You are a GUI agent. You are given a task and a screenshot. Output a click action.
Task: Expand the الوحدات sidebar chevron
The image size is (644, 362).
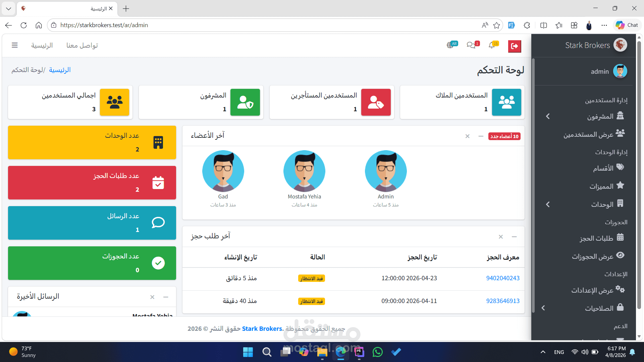pos(548,204)
